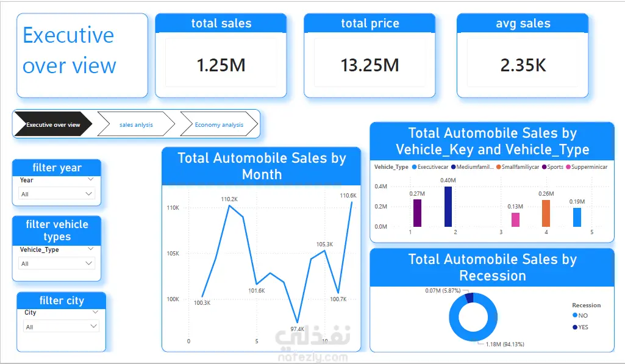Select the Sports legend dot
The width and height of the screenshot is (625, 364).
tap(544, 167)
